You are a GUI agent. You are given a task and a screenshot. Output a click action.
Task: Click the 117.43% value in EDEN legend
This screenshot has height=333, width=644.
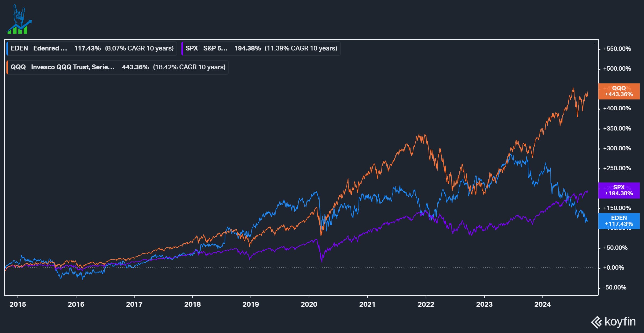[x=87, y=48]
